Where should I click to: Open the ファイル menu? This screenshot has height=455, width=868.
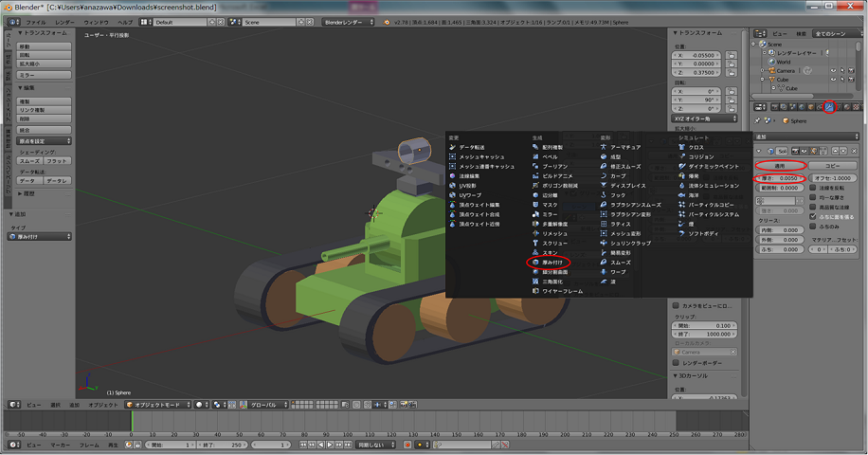[x=34, y=21]
